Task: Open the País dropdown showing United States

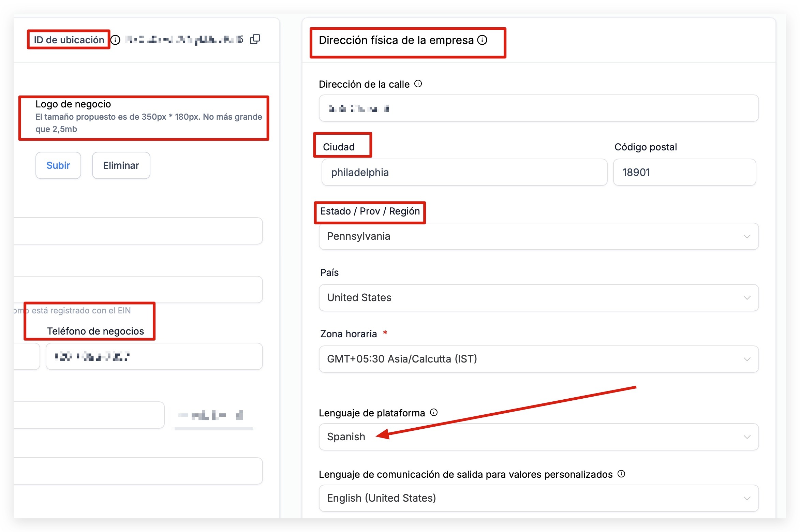Action: tap(538, 298)
